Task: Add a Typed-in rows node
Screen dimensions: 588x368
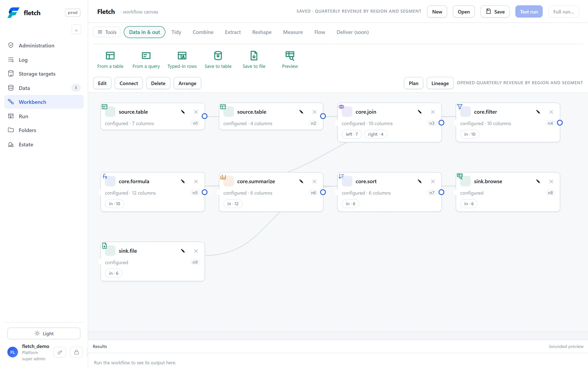Action: [182, 60]
